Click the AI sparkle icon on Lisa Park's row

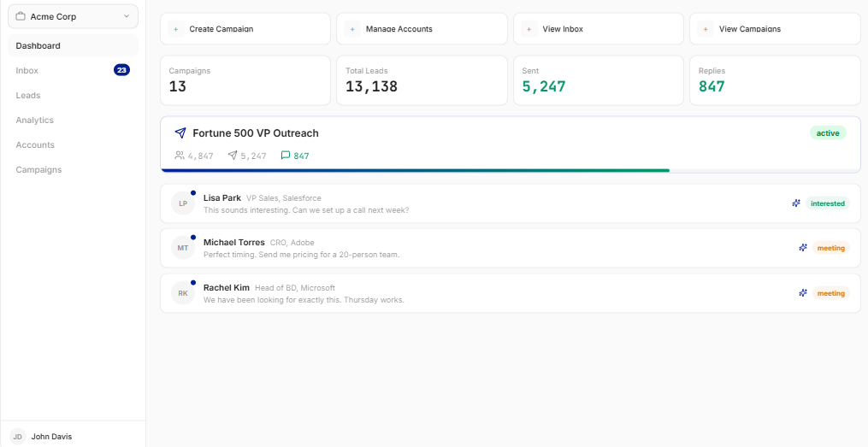point(796,203)
